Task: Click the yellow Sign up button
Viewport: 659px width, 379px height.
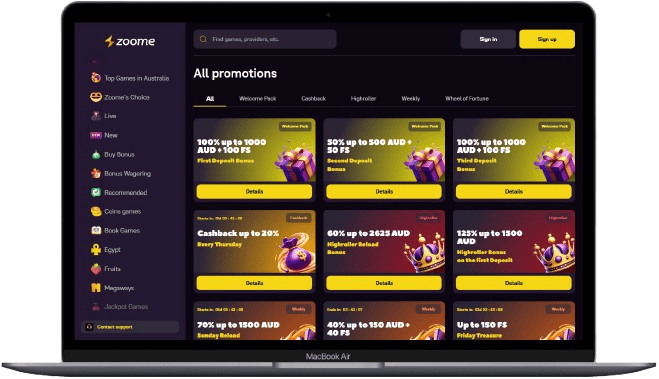Action: coord(547,39)
